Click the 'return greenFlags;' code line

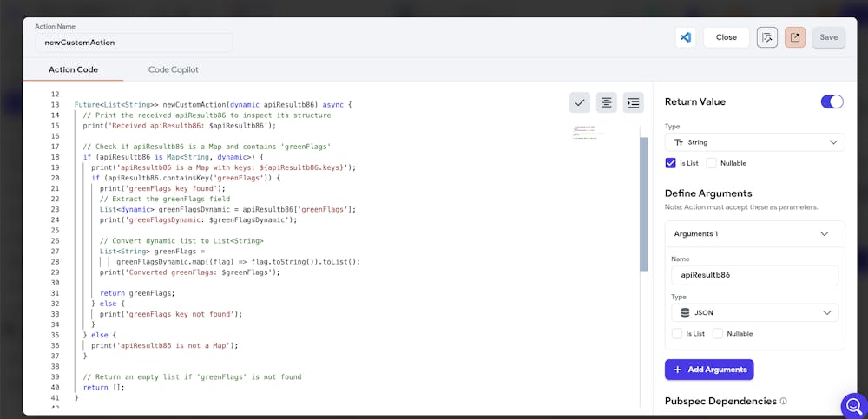[x=137, y=293]
